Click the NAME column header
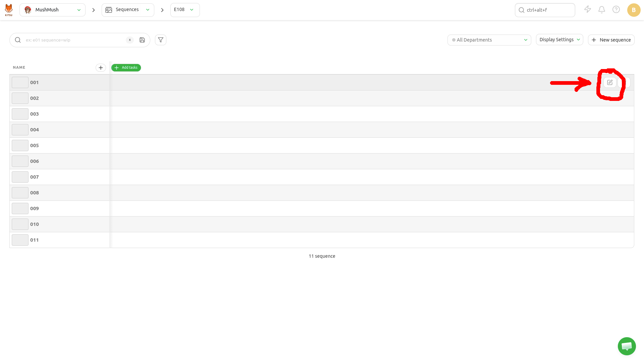 click(19, 67)
